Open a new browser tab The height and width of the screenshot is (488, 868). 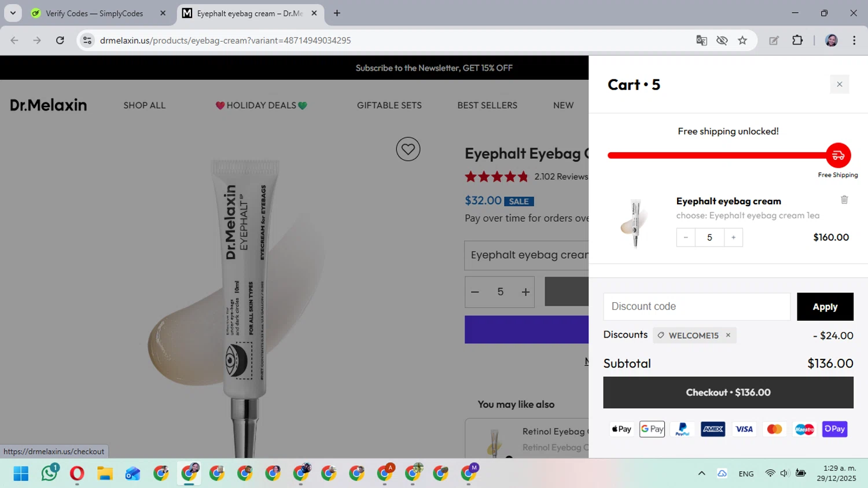[337, 13]
